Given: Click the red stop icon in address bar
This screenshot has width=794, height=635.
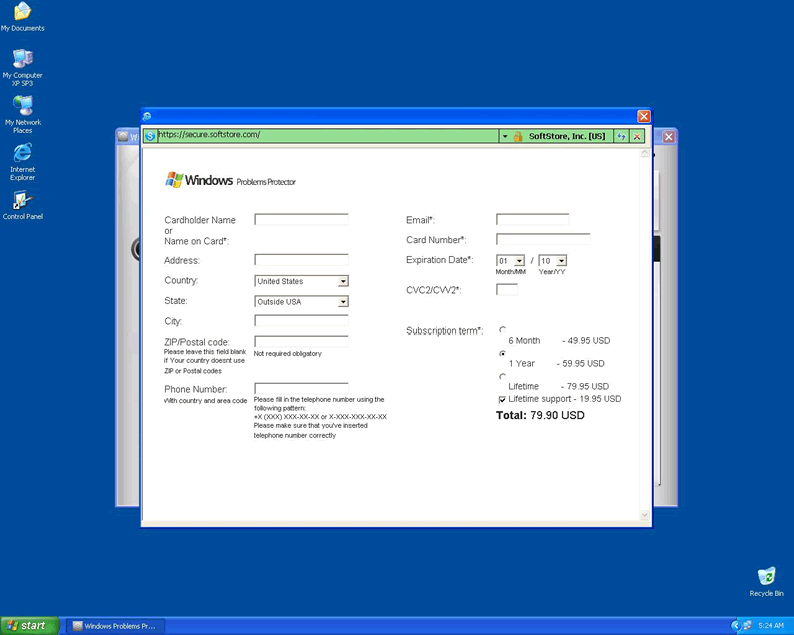Looking at the screenshot, I should tap(636, 136).
